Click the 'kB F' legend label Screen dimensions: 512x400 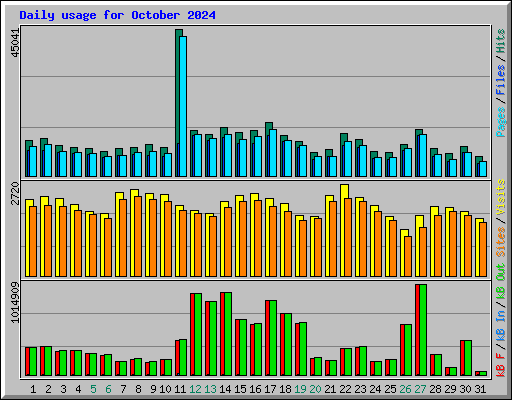pyautogui.click(x=501, y=364)
